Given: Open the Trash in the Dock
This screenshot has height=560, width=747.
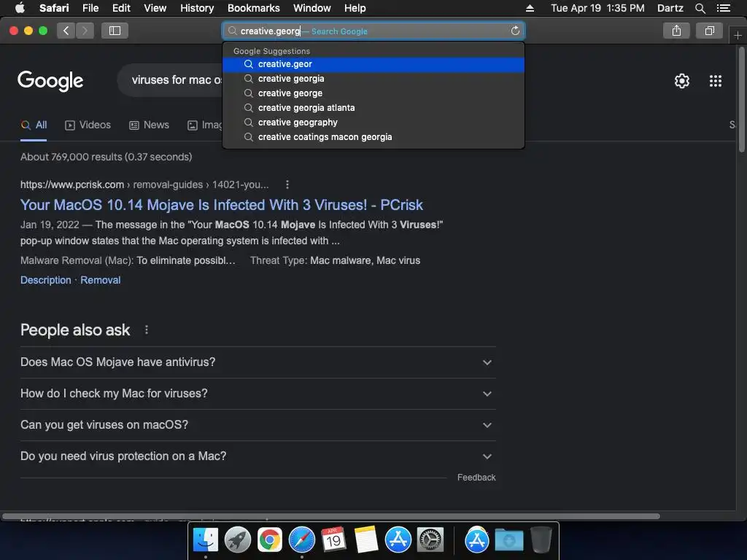Looking at the screenshot, I should (x=541, y=540).
